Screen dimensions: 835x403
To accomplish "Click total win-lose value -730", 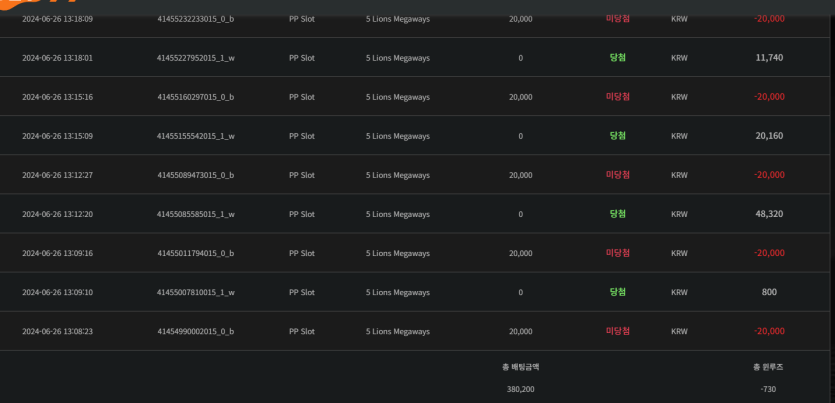I will (x=768, y=389).
